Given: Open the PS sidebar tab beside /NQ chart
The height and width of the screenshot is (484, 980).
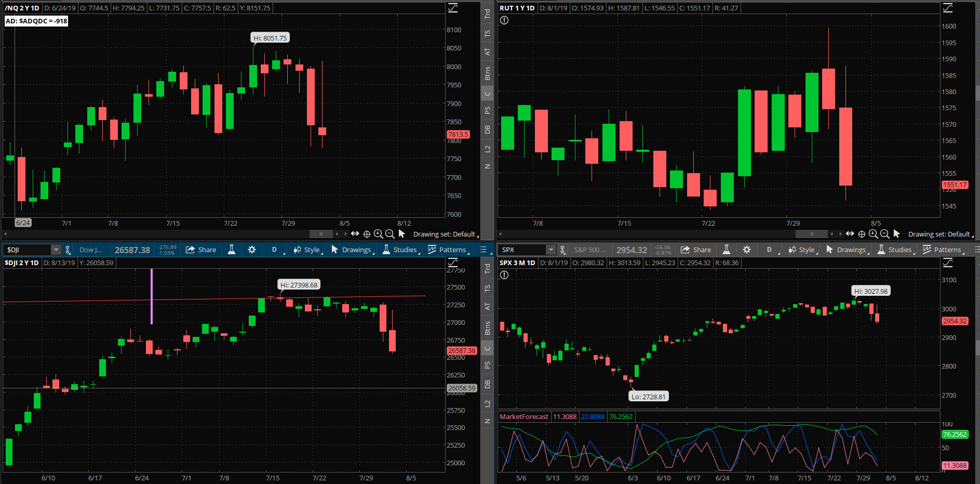Looking at the screenshot, I should pos(487,110).
